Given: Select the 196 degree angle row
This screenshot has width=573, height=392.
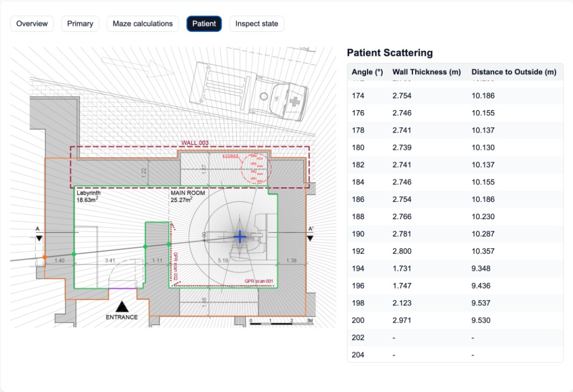Looking at the screenshot, I should tap(455, 286).
